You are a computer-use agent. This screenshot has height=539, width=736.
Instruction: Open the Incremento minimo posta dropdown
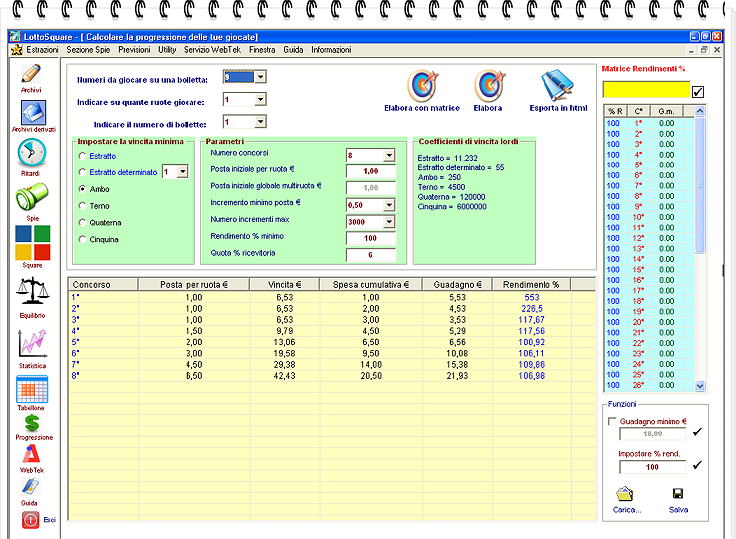coord(389,205)
